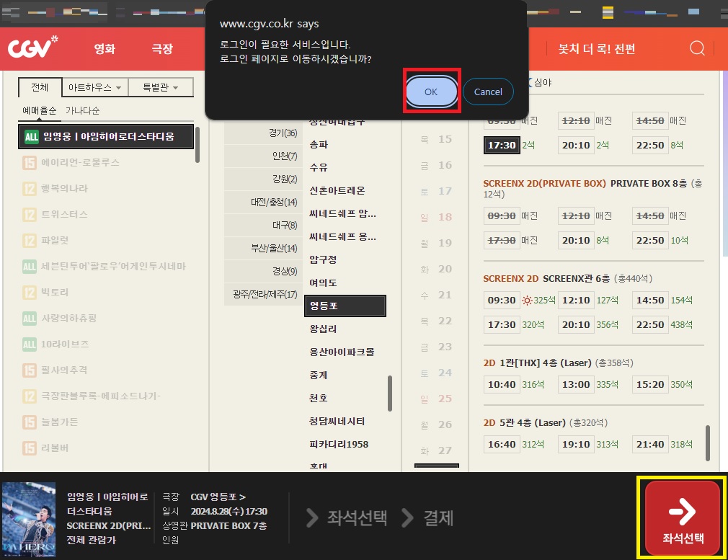The image size is (728, 560).
Task: Open search using the magnifier icon
Action: 696,48
